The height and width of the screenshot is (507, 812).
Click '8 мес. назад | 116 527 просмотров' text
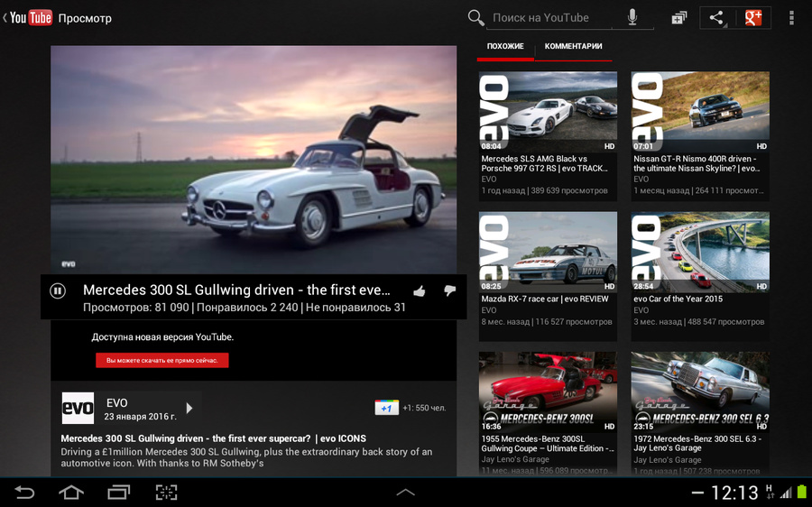547,321
